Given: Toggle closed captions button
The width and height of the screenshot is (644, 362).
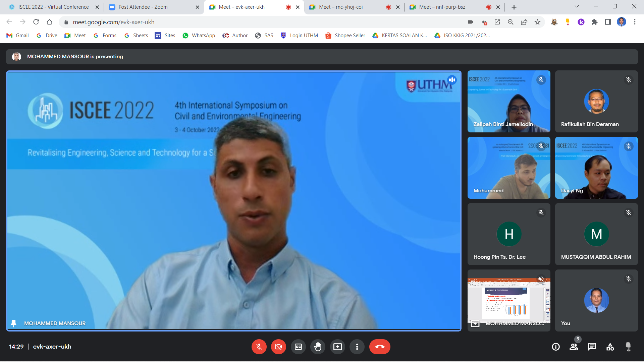Looking at the screenshot, I should [x=298, y=347].
